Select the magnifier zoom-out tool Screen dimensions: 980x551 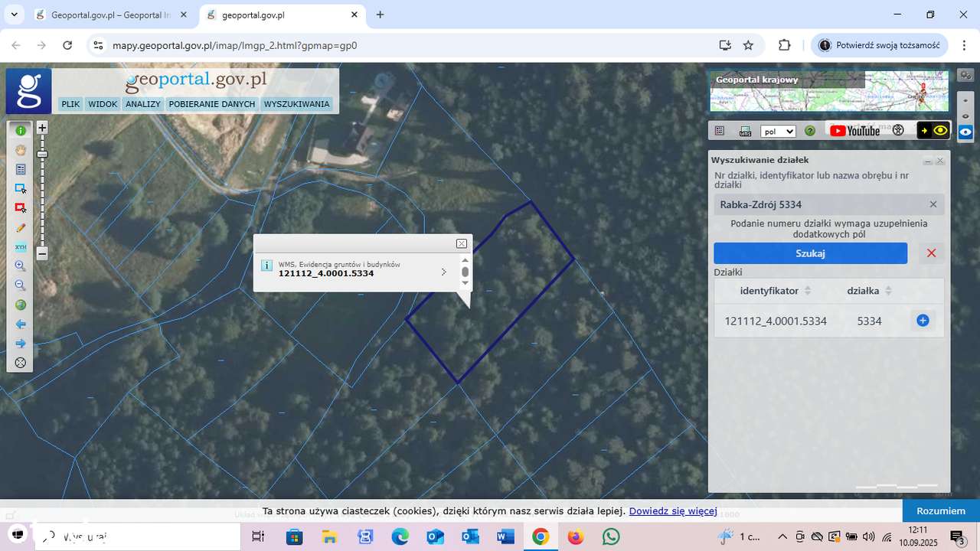pyautogui.click(x=21, y=285)
